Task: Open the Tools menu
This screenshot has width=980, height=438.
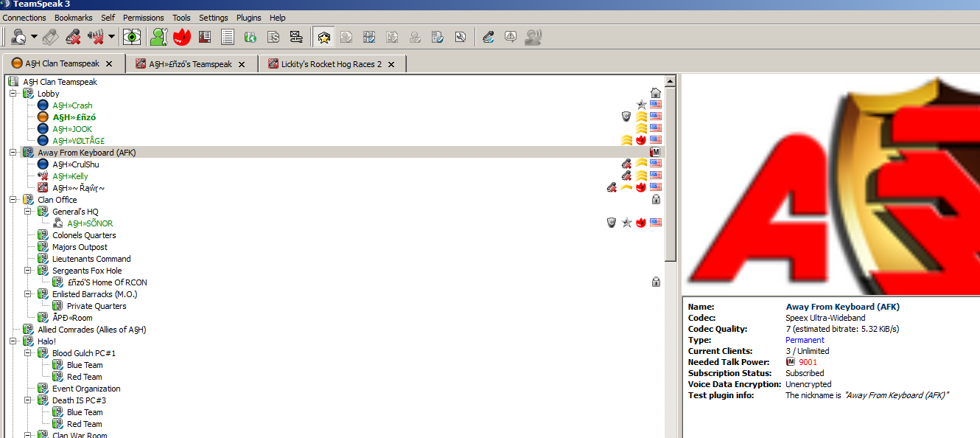Action: point(181,18)
